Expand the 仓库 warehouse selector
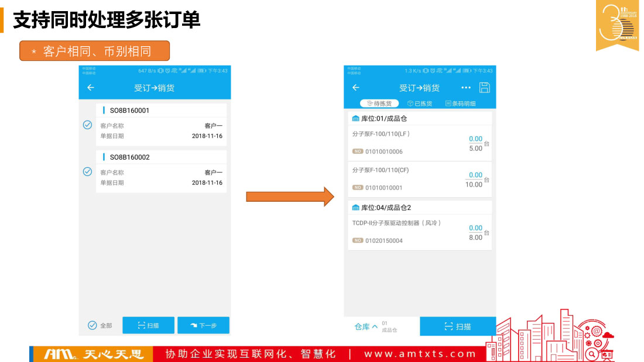This screenshot has height=362, width=644. (x=366, y=326)
